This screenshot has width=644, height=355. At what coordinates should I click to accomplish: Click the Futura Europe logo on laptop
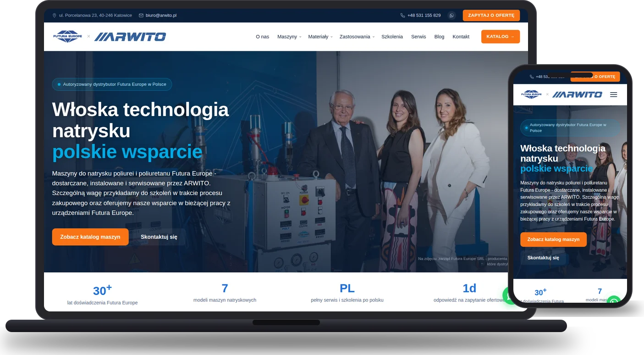[67, 36]
